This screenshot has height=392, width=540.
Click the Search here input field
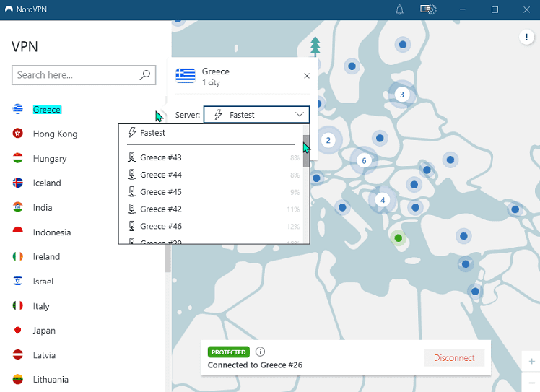(x=84, y=75)
